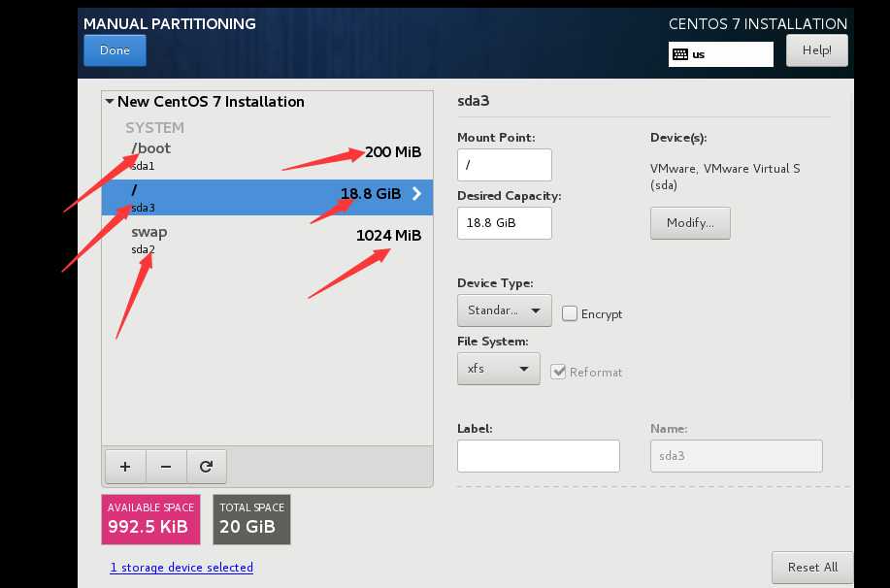Click the add mount point plus button

(125, 467)
